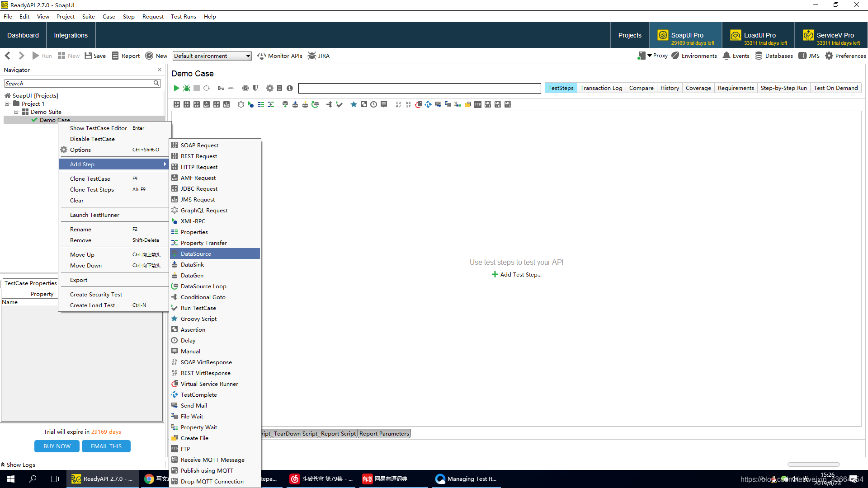The image size is (868, 488).
Task: Click the Delay clock toolbar icon
Action: [x=373, y=104]
